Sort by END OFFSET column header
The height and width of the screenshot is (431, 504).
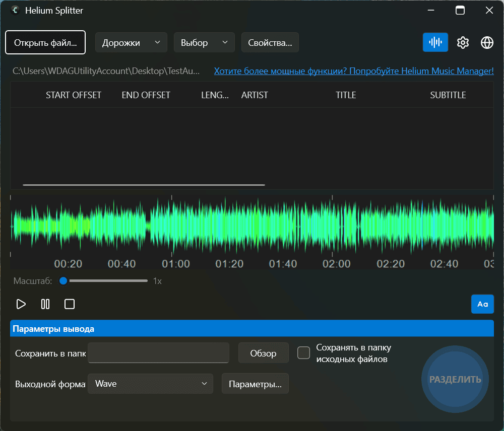tap(146, 95)
